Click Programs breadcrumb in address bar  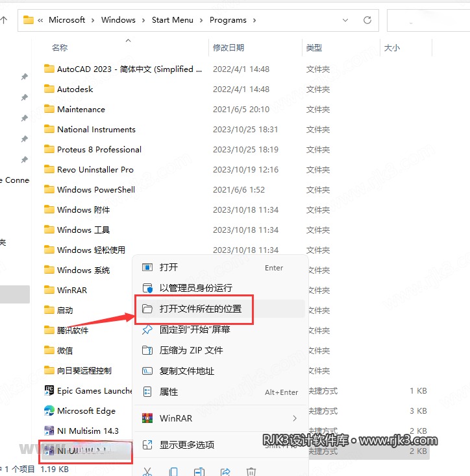point(228,20)
